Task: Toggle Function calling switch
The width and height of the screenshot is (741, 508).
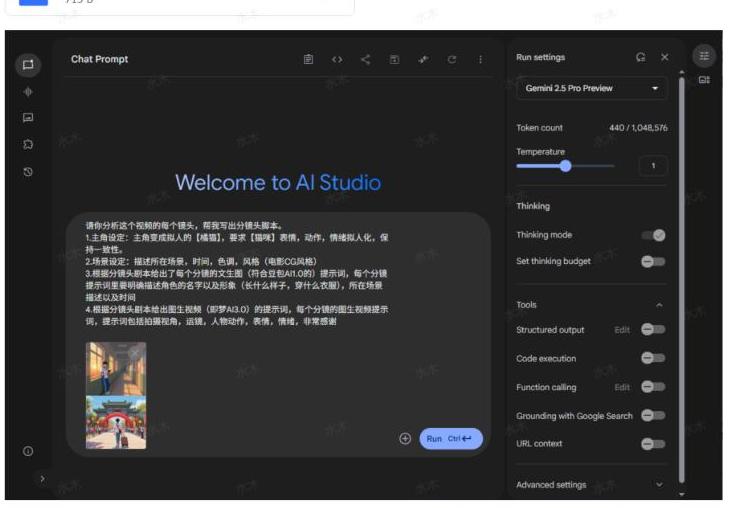Action: coord(654,387)
